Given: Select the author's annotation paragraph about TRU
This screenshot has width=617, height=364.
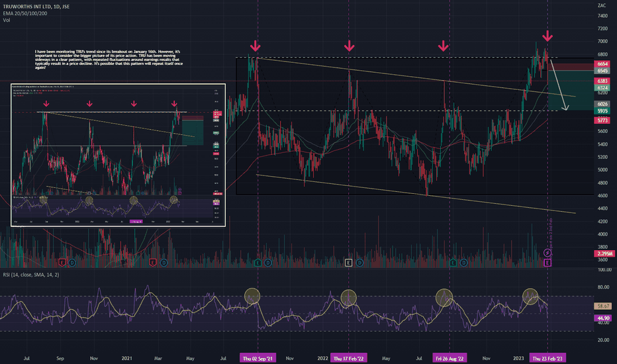Looking at the screenshot, I should tap(109, 60).
